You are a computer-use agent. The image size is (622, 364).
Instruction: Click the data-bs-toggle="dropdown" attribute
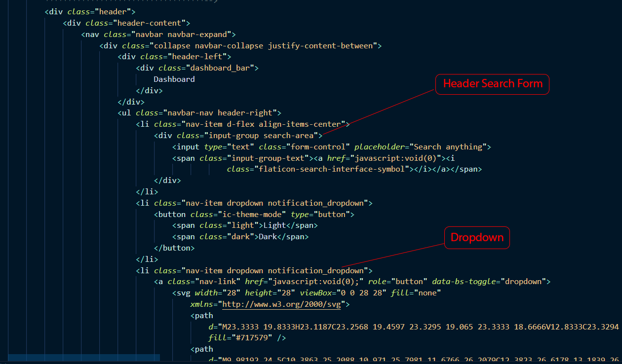click(x=489, y=282)
